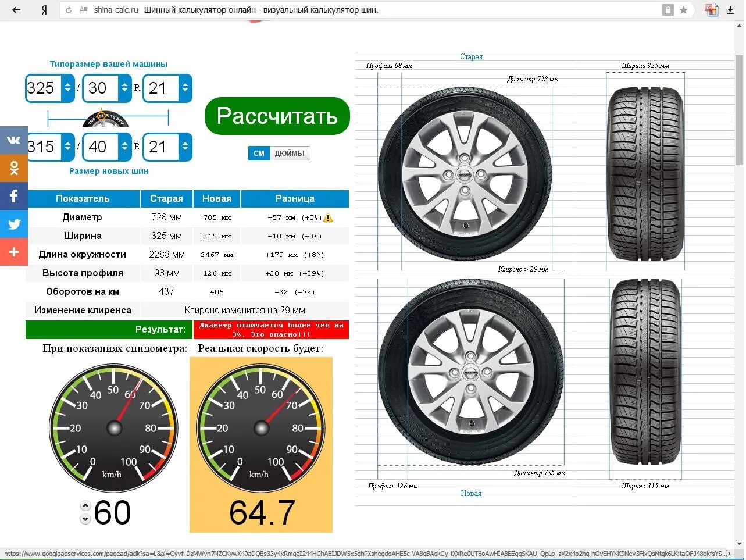Click the Оборотов на км row label

[x=83, y=291]
